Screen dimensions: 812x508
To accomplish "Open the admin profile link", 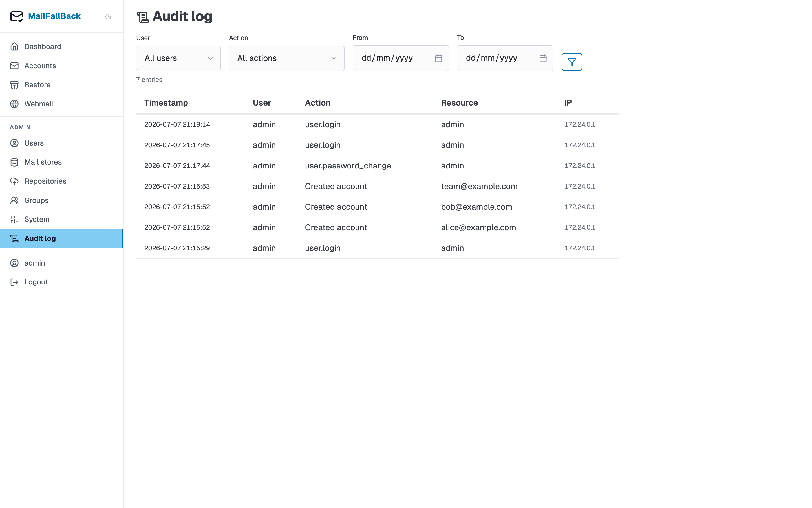I will click(62, 263).
